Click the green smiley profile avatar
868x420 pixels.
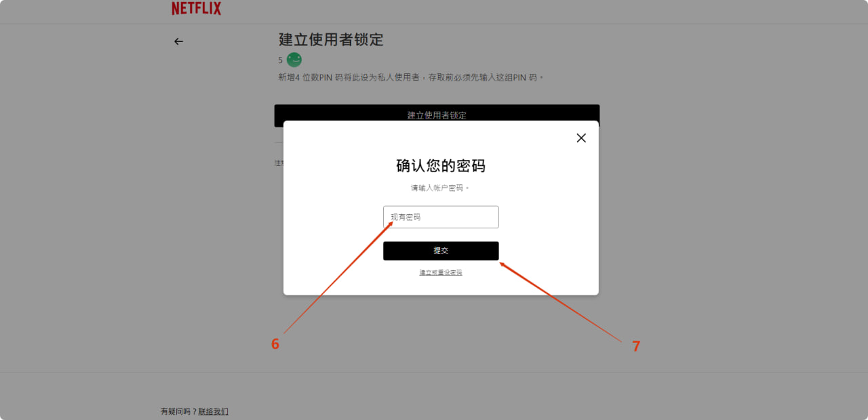pyautogui.click(x=294, y=60)
